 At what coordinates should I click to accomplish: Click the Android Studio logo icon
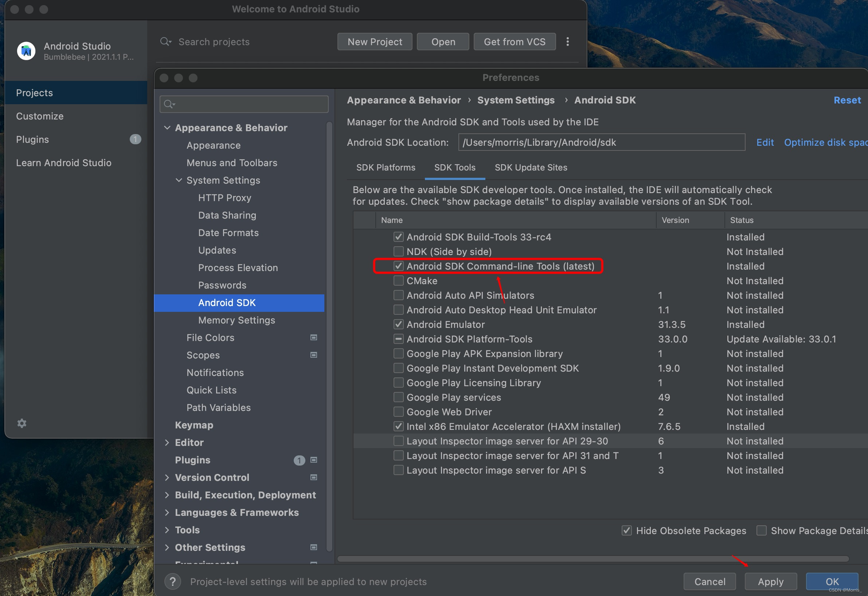coord(26,51)
